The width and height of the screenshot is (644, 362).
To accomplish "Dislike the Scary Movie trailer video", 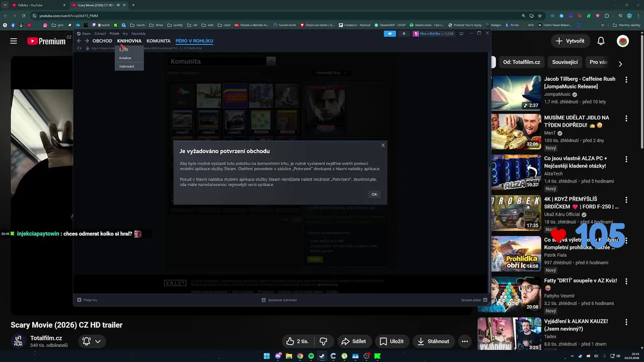I will tap(324, 341).
